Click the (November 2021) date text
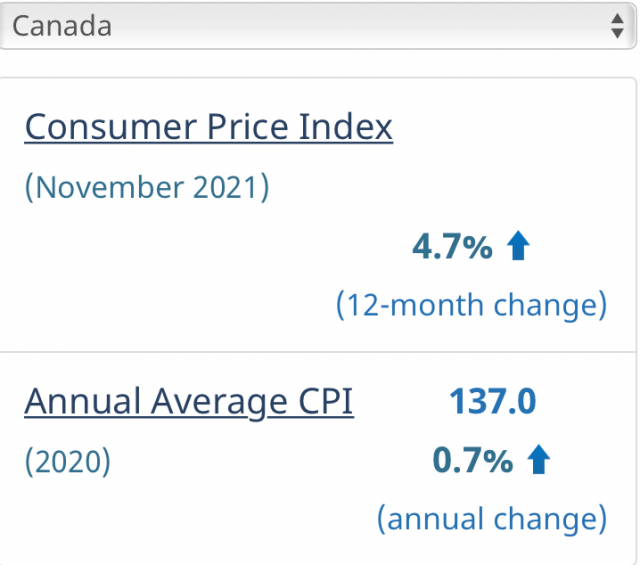Viewport: 640px width, 565px height. tap(147, 187)
